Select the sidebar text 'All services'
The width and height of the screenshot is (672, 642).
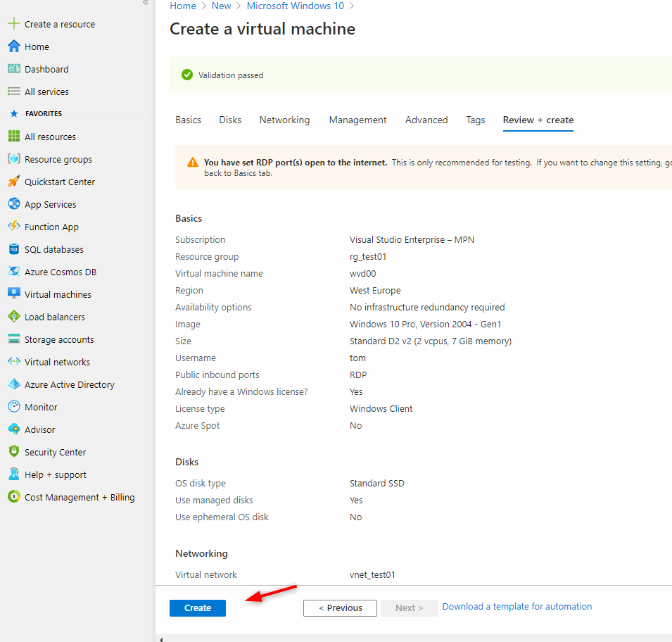tap(46, 92)
